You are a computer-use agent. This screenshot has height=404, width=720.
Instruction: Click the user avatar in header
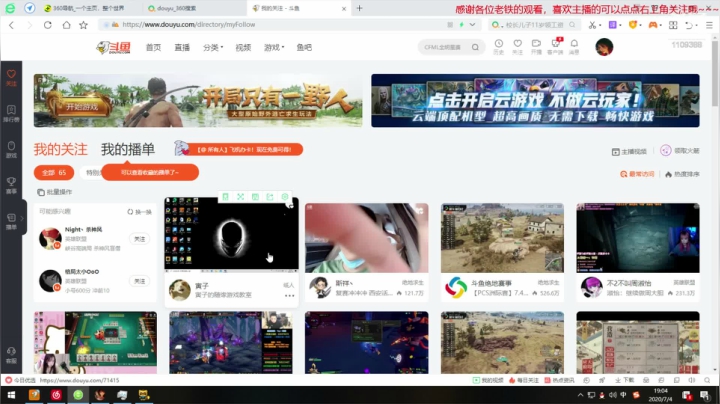[604, 47]
